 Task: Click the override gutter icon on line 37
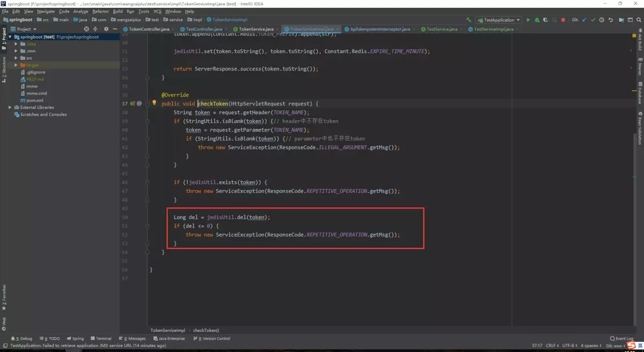(132, 103)
